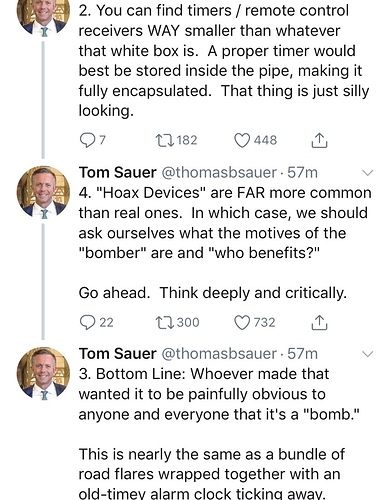The width and height of the screenshot is (389, 500).
Task: Open Tom Sauer avatar on Hoax Devices tweet
Action: 44,192
